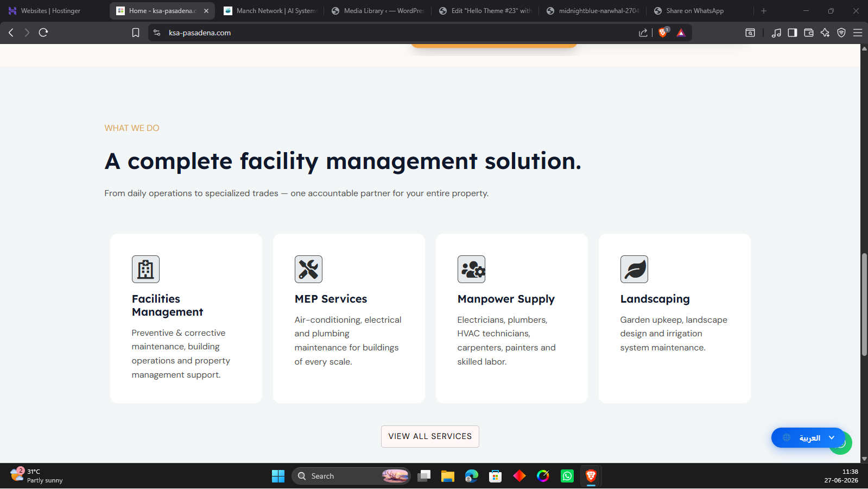Image resolution: width=868 pixels, height=489 pixels.
Task: Open the Leo AI sparkle icon
Action: point(825,33)
